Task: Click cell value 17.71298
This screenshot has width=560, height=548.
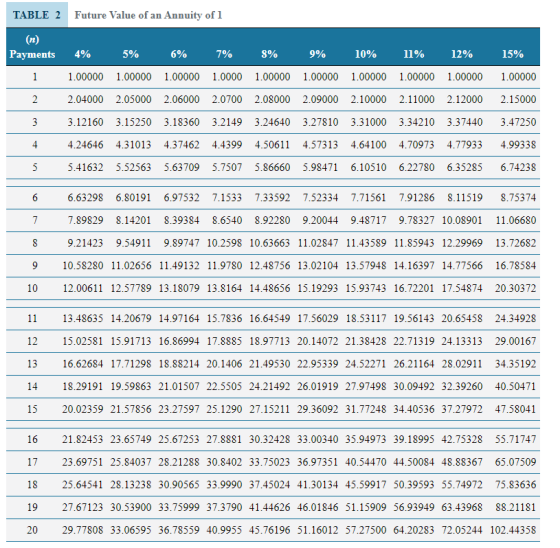Action: pos(131,364)
